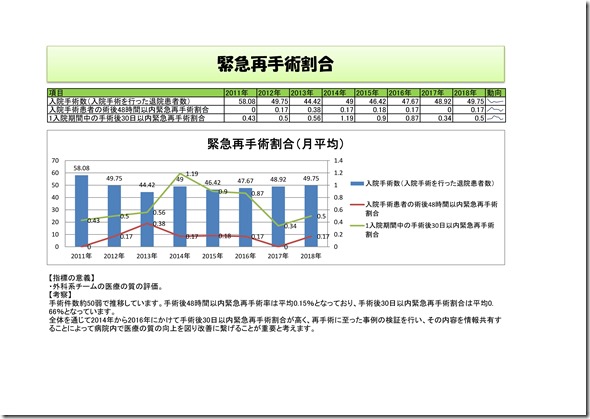Viewport: 590px width, 419px height.
Task: Click the chart title 緊急再手術割合(月平均)
Action: click(275, 144)
